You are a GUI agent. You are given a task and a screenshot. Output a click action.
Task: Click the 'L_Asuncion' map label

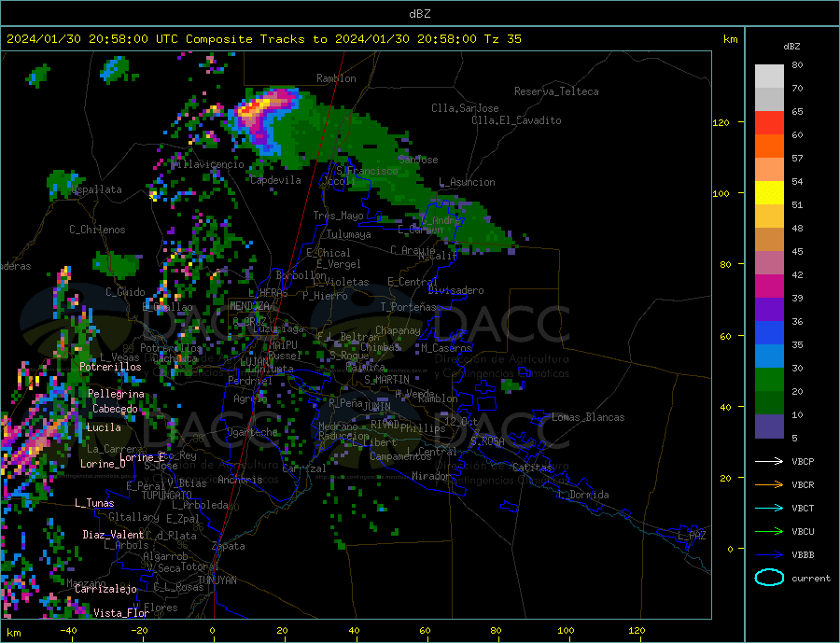[468, 182]
